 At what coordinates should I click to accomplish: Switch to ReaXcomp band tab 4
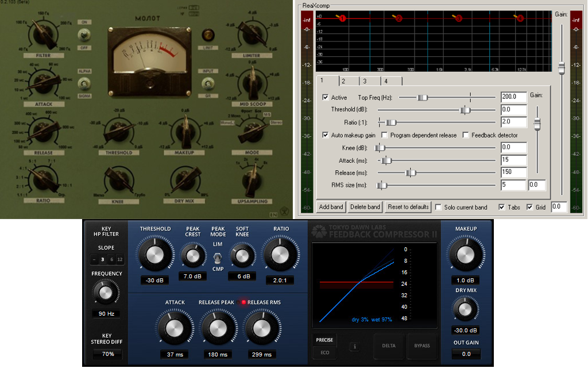pos(392,81)
